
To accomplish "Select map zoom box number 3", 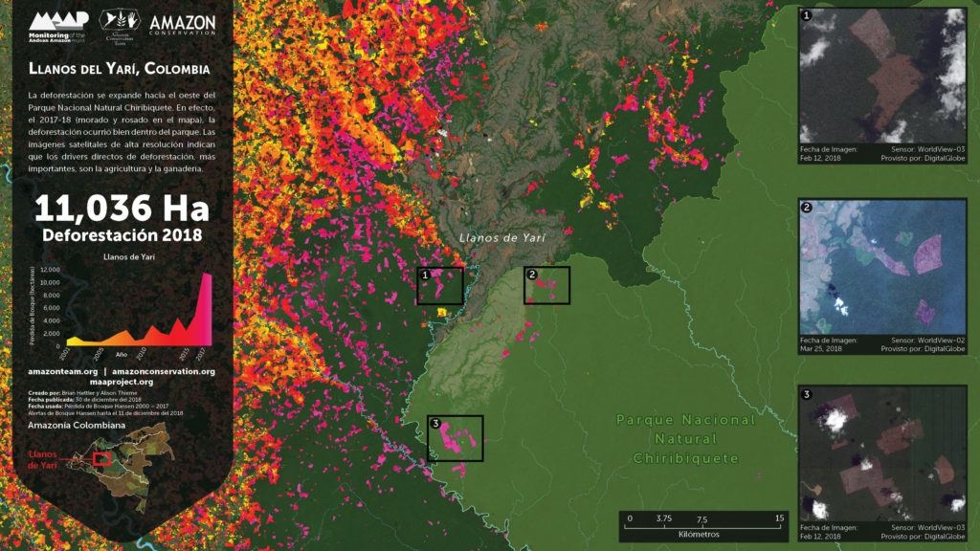I will (455, 438).
